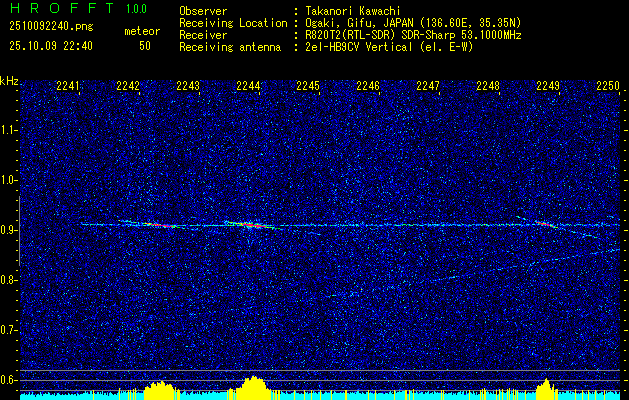Select the 0.9 frequency axis label

9,230
